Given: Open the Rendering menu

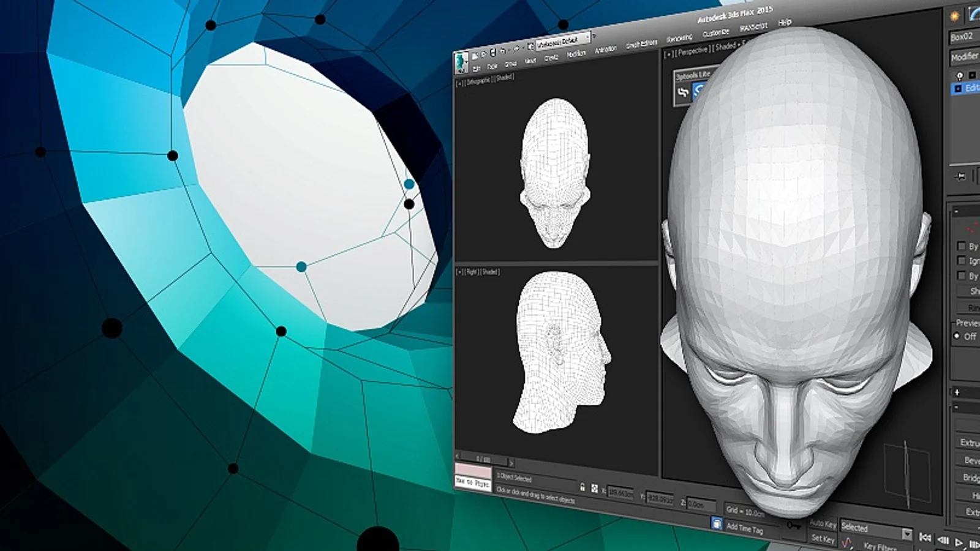Looking at the screenshot, I should pyautogui.click(x=679, y=39).
